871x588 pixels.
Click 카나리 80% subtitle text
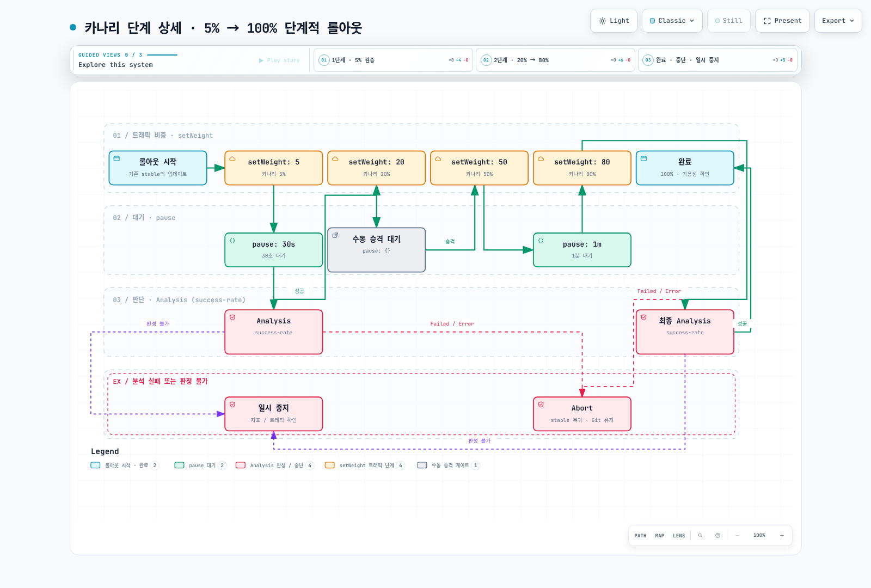point(582,174)
